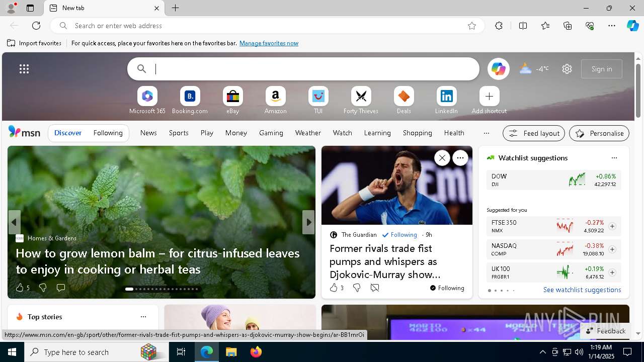Image resolution: width=644 pixels, height=362 pixels.
Task: Focus the browser address bar
Action: pos(267,26)
